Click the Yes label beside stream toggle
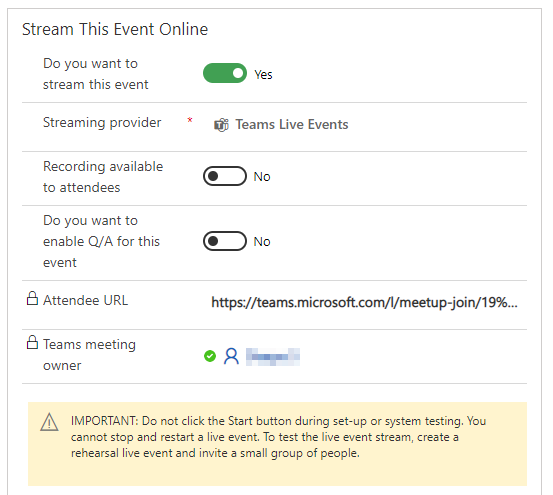This screenshot has width=553, height=495. pyautogui.click(x=263, y=74)
